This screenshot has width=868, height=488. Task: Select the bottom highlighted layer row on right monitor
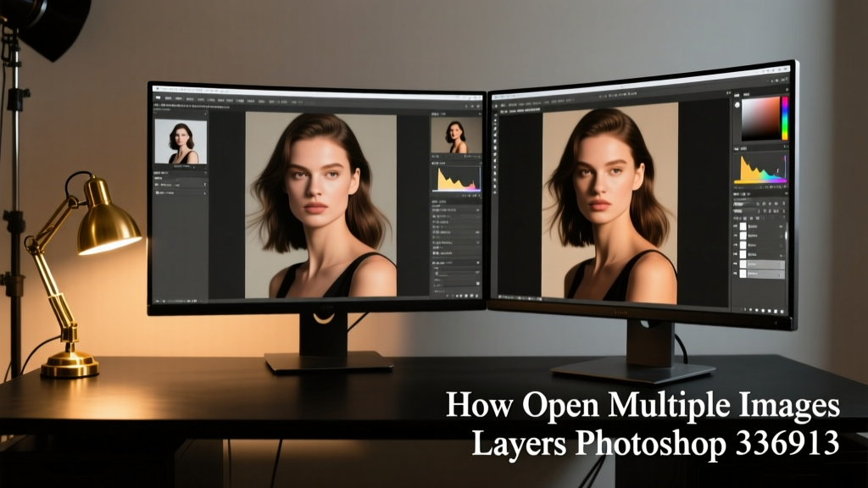[762, 274]
